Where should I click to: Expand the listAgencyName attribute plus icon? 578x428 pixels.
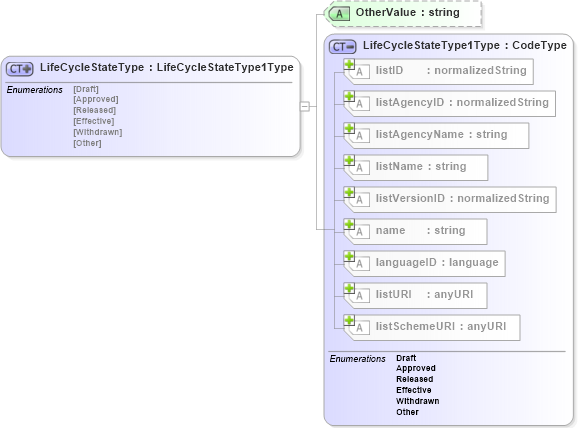(349, 129)
